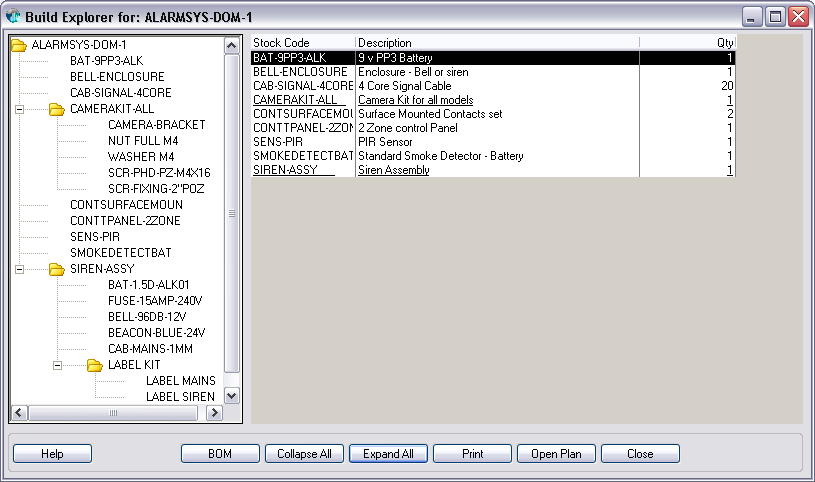815x482 pixels.
Task: Select SMOKEDETECTBAT in the tree
Action: point(121,253)
